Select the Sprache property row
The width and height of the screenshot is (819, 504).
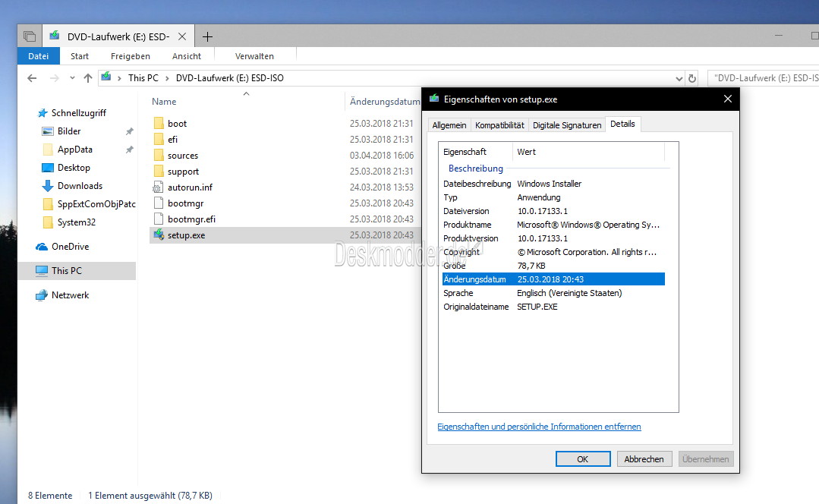click(553, 293)
